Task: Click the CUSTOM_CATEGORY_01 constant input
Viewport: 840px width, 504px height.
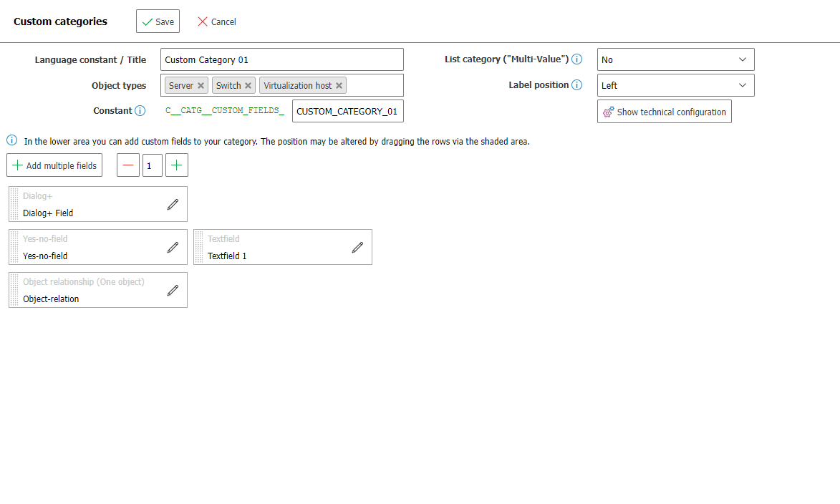Action: [347, 112]
